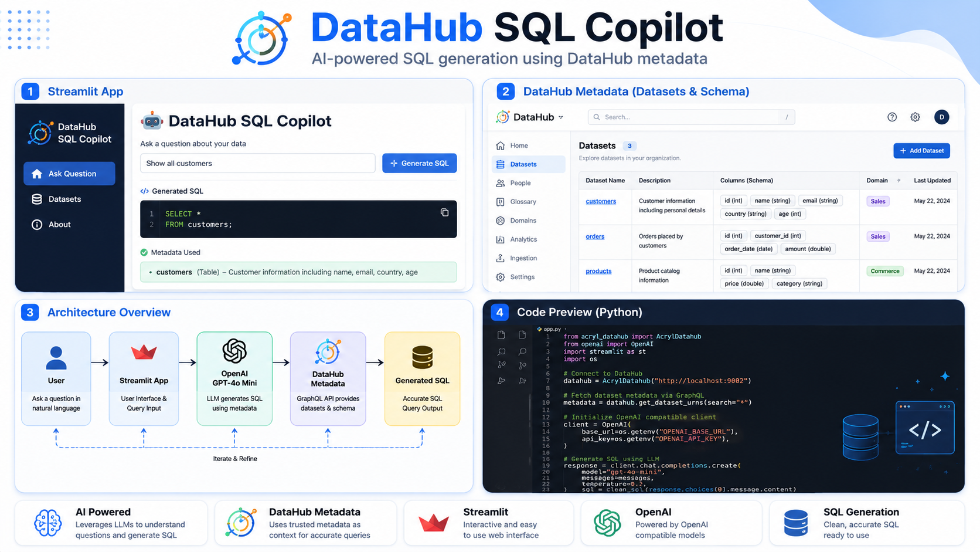Click the 'email (string)' column chip
980x552 pixels.
click(x=820, y=201)
